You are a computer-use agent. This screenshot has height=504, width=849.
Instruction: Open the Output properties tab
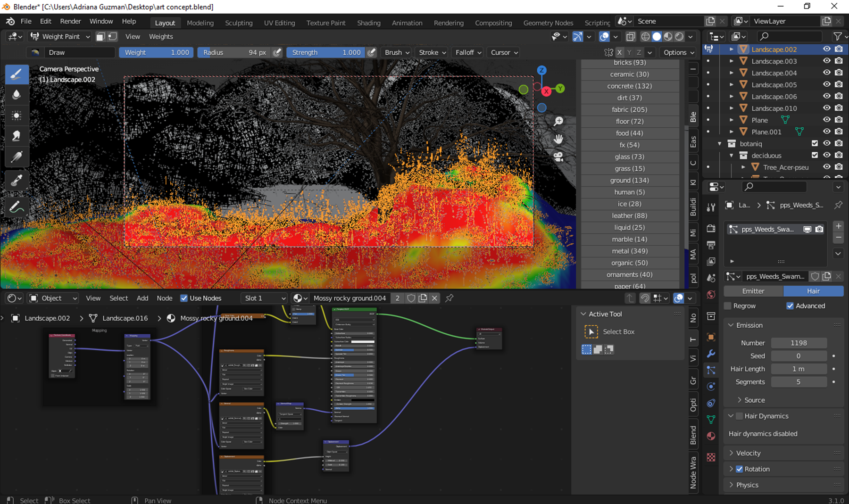coord(711,245)
